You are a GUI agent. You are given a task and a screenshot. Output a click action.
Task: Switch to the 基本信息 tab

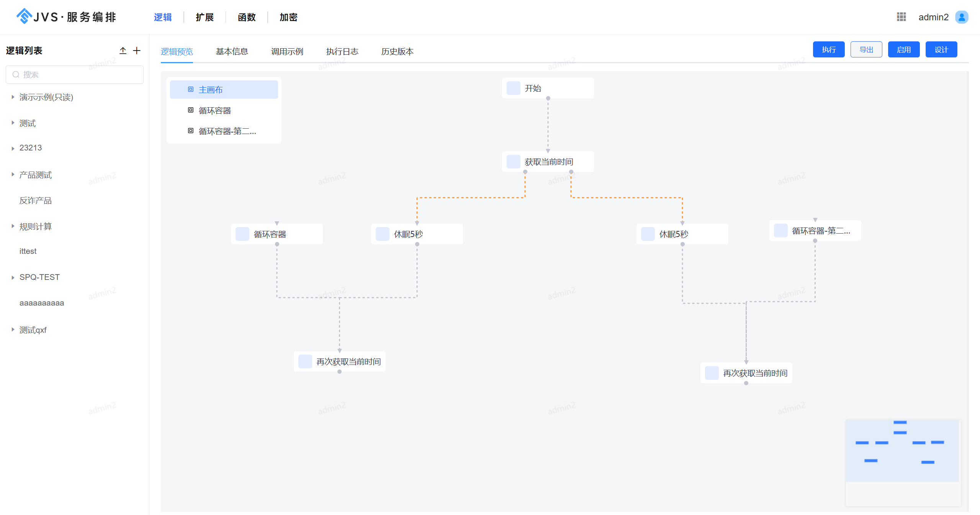232,51
